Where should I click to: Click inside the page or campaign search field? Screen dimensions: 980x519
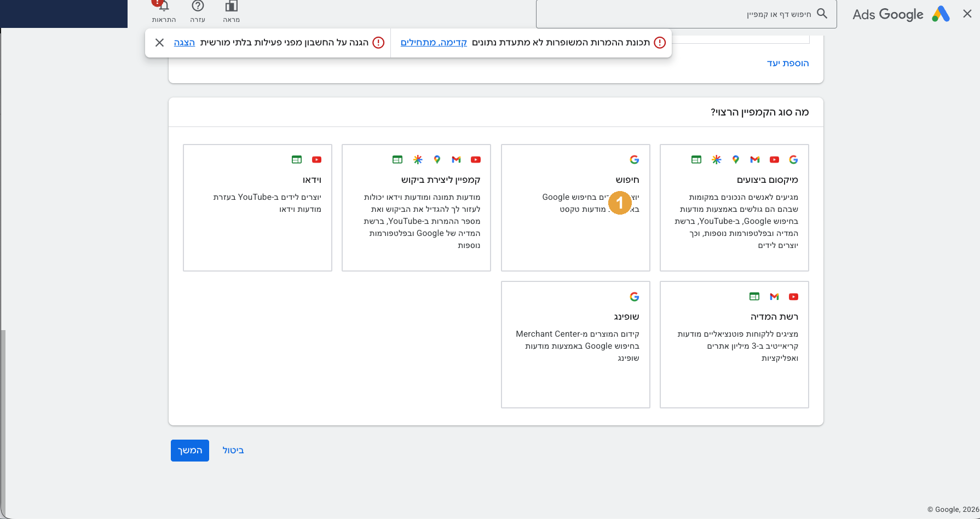pyautogui.click(x=687, y=14)
